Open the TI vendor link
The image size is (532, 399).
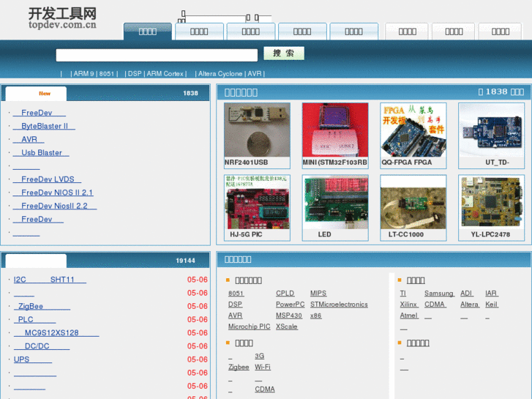tap(403, 293)
